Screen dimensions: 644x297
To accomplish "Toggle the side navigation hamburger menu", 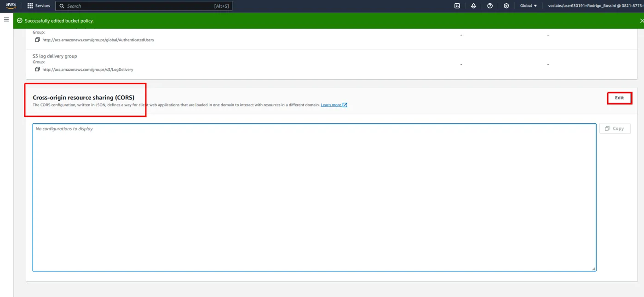I will [x=6, y=19].
